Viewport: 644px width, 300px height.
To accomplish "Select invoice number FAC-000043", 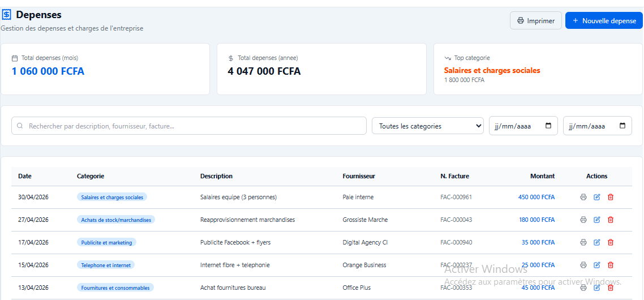I will (x=456, y=220).
